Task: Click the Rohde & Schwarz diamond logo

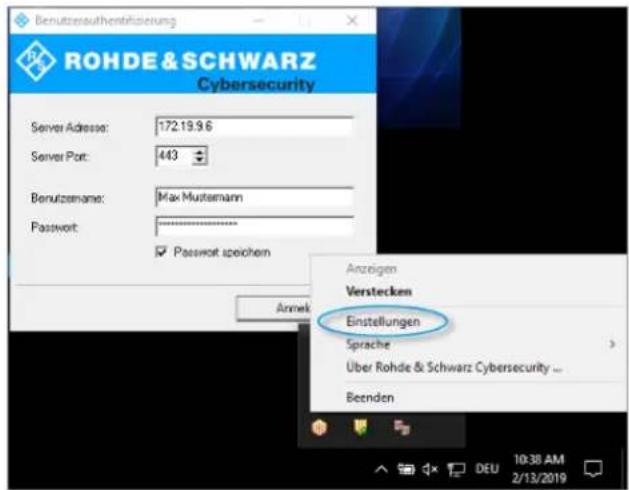Action: [x=36, y=61]
